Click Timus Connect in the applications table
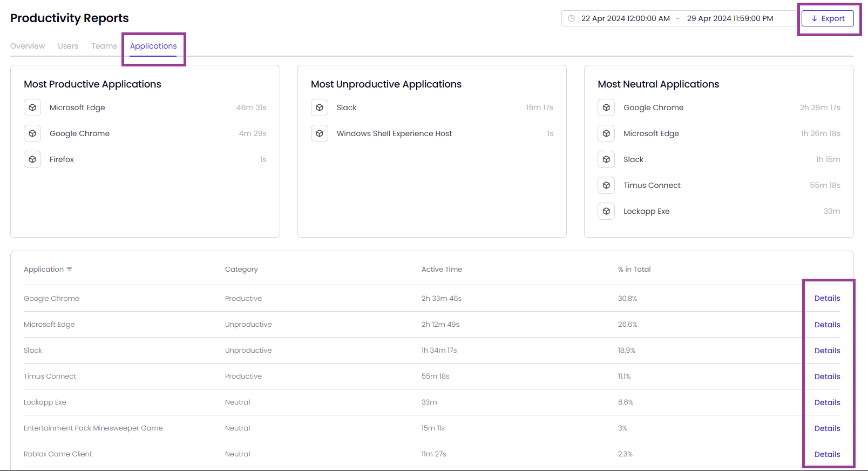This screenshot has height=471, width=868. coord(50,376)
